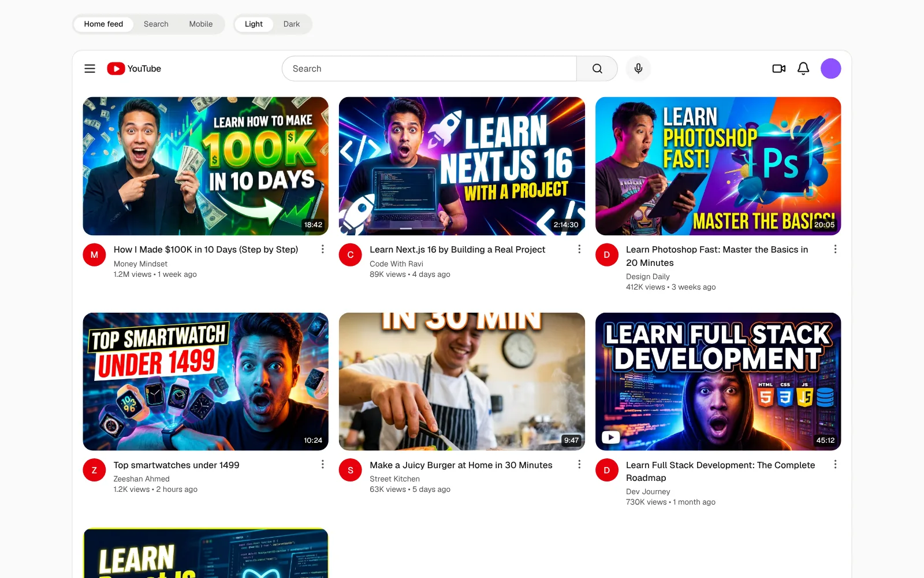Open more options for Photoshop video
The height and width of the screenshot is (578, 924).
coord(835,249)
